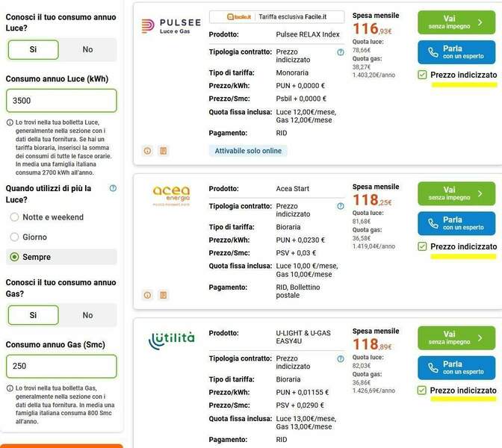Click 'Parla con un esperto' for Acea Start
Viewport: 502px width, 448px height.
pyautogui.click(x=456, y=223)
